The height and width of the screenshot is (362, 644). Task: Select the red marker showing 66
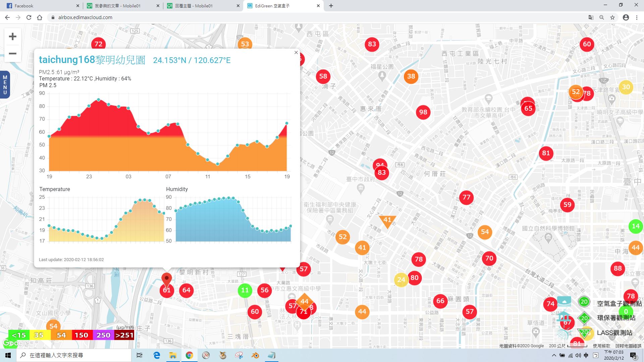coord(440,301)
